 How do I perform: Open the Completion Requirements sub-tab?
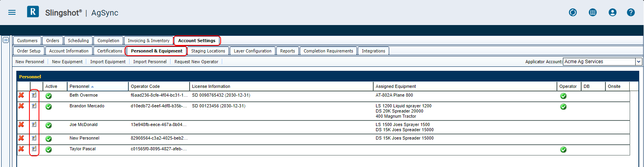[x=328, y=51]
